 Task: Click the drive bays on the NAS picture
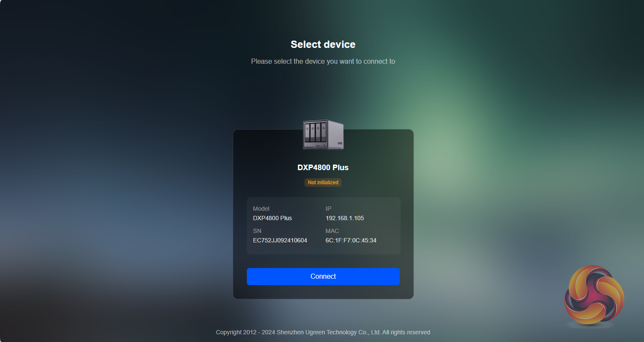(x=315, y=133)
